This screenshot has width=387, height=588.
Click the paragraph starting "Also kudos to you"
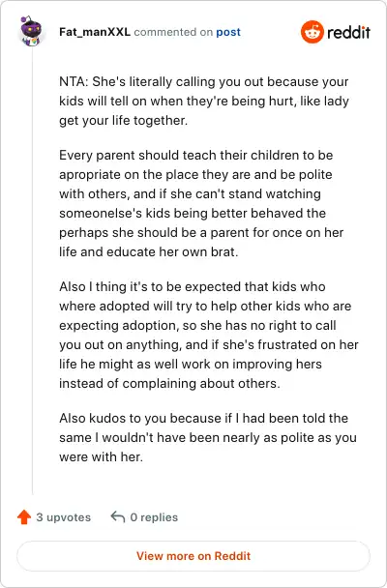(x=208, y=437)
